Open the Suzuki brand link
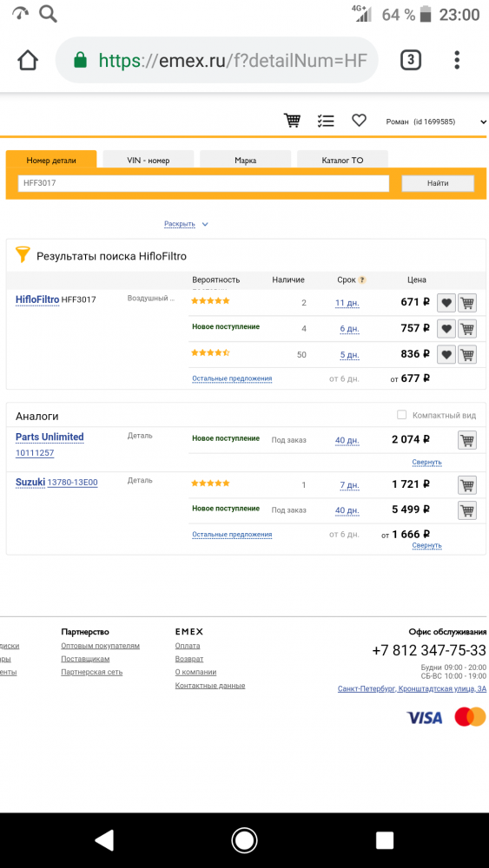Screen dimensions: 489x868 pos(30,483)
